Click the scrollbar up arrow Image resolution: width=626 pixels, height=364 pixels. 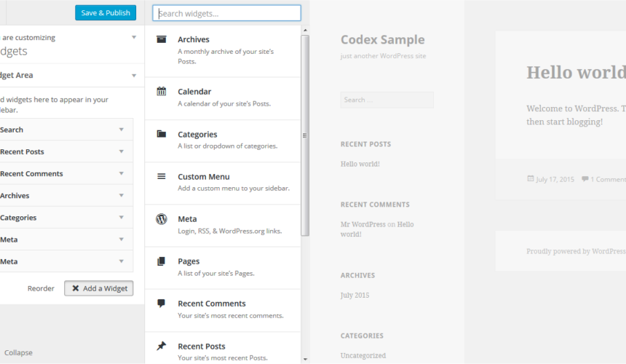coord(305,30)
